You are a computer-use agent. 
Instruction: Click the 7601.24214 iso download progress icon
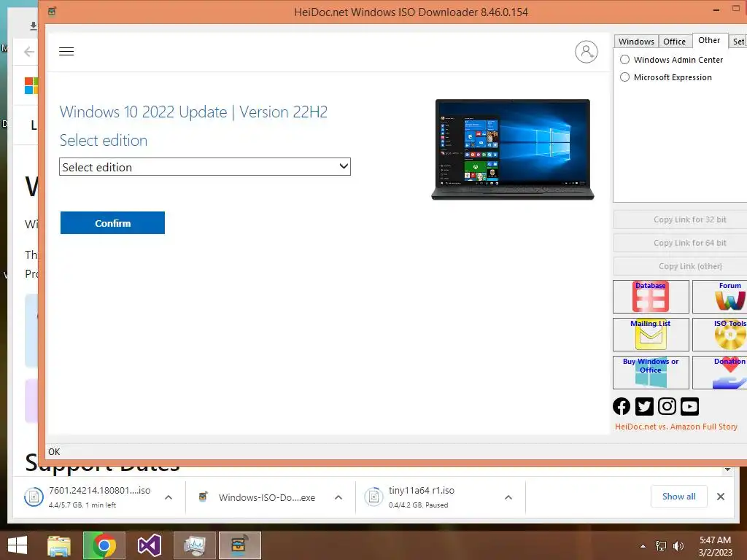pyautogui.click(x=34, y=497)
